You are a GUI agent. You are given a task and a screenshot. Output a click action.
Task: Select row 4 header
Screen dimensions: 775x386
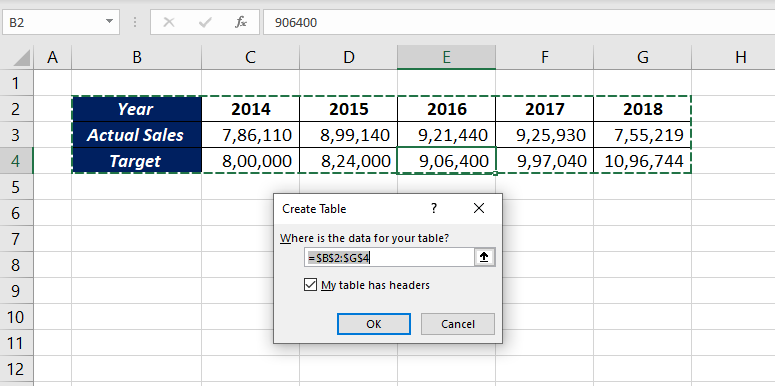pos(16,161)
